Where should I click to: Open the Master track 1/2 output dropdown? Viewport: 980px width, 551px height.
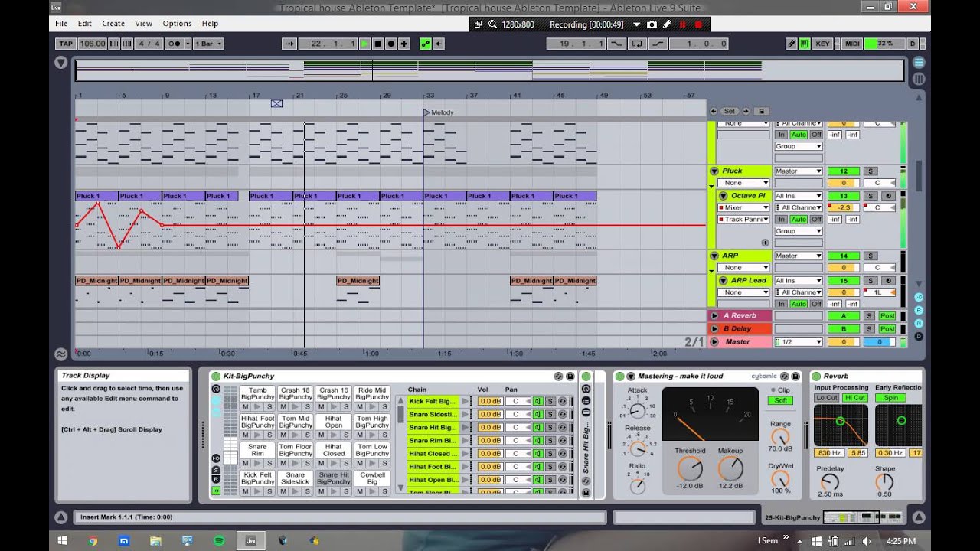(799, 342)
